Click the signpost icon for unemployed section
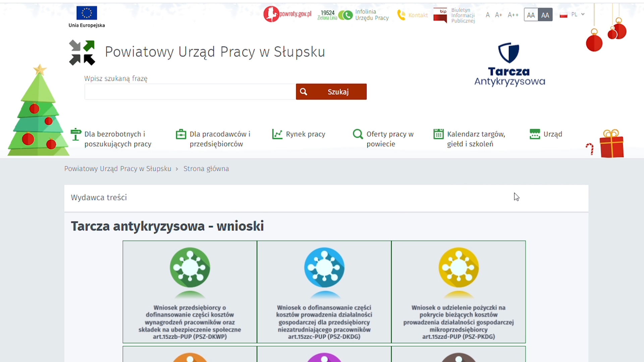The height and width of the screenshot is (362, 644). 76,134
